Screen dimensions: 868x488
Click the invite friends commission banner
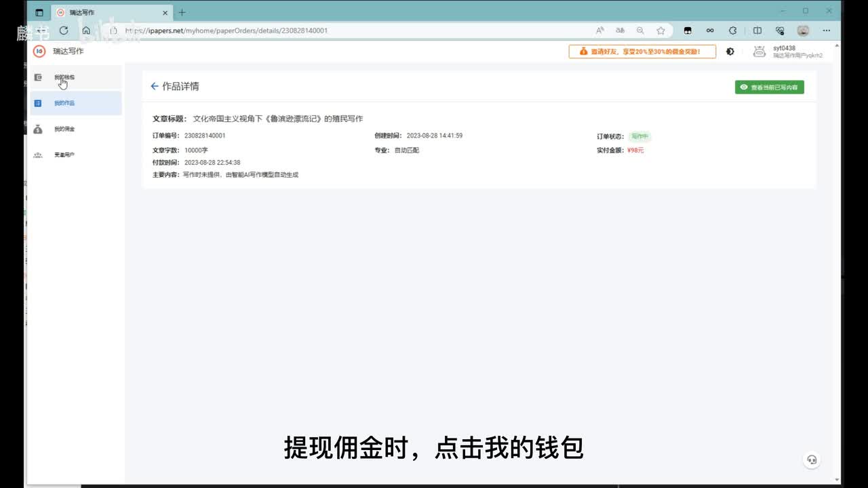coord(642,52)
